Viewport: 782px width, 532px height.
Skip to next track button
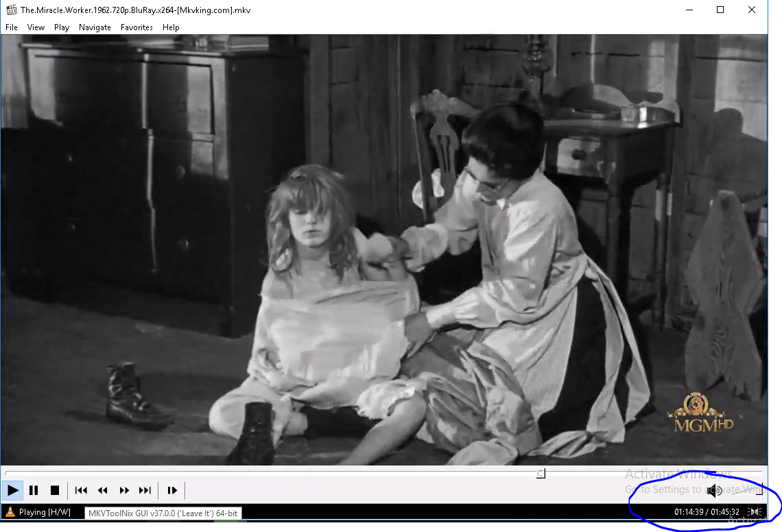click(x=145, y=491)
